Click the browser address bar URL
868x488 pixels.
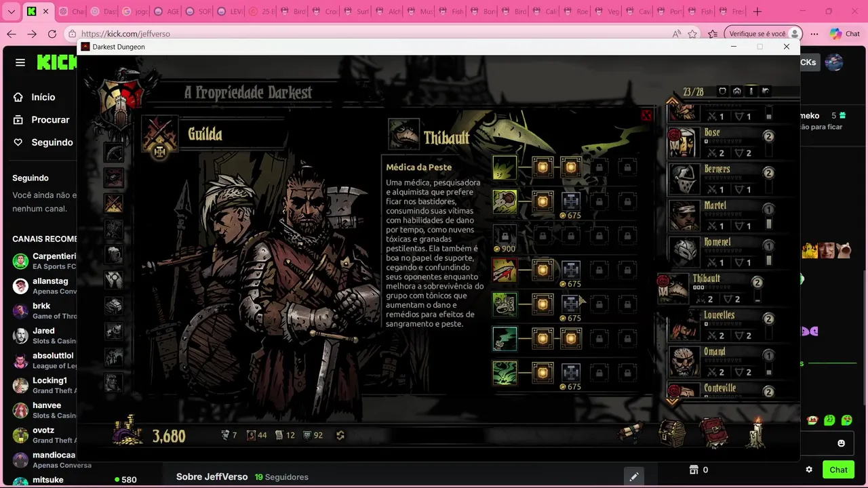tap(125, 34)
